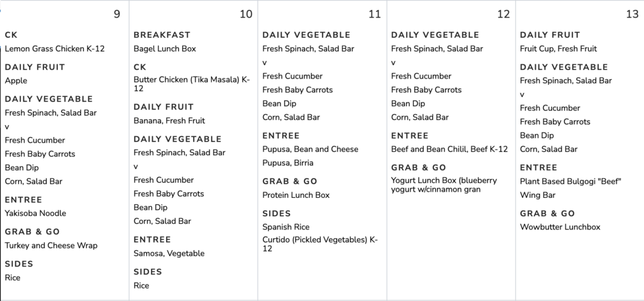Open Beef and Bean Chili, Beef K-12

tap(449, 150)
